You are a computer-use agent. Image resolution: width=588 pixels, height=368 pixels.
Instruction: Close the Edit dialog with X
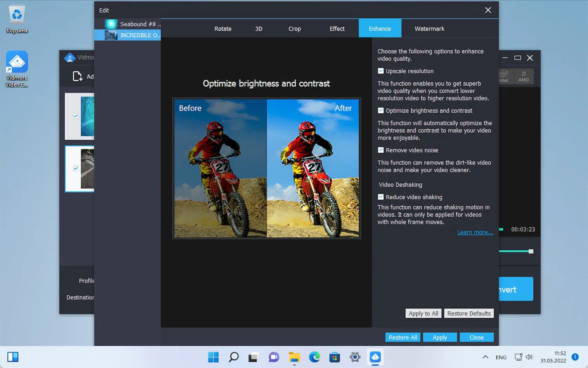pos(488,10)
